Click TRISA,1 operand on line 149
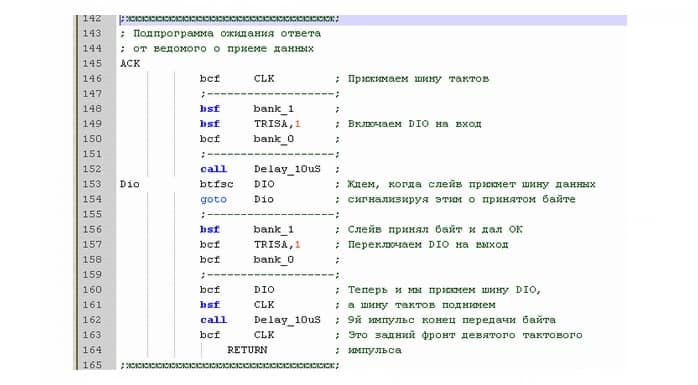 point(277,124)
